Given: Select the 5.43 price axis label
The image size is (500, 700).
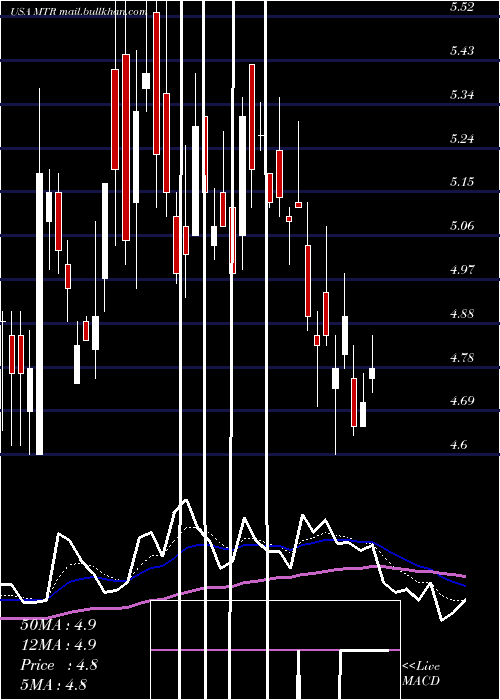Looking at the screenshot, I should [462, 51].
